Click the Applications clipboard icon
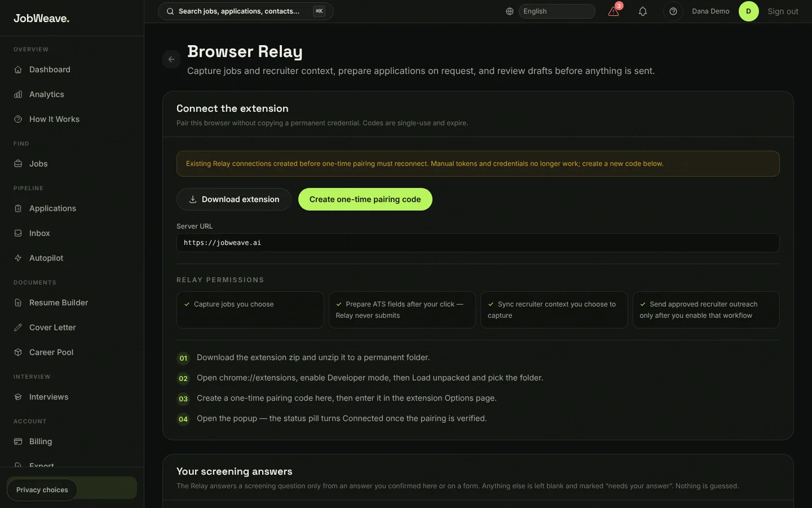The height and width of the screenshot is (508, 812). tap(18, 208)
